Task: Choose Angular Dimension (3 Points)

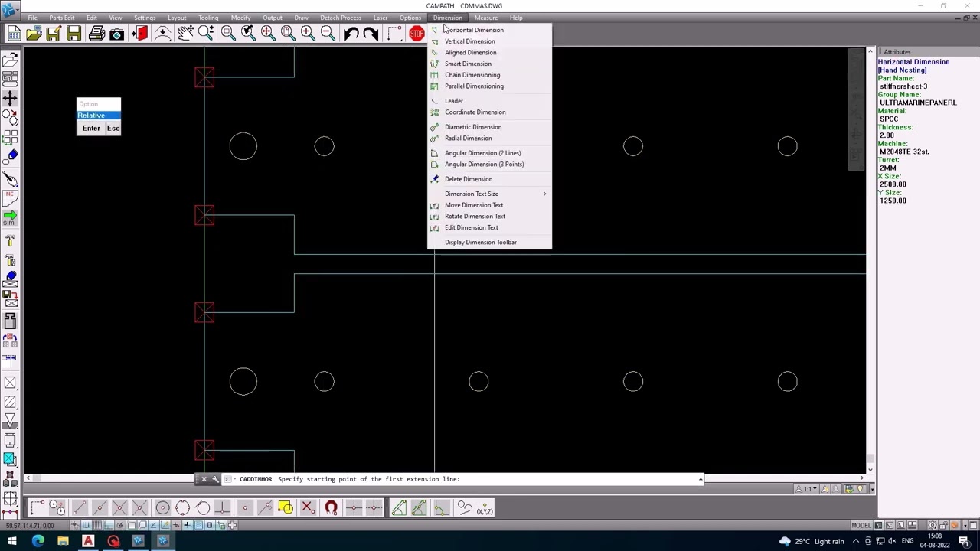Action: (x=489, y=165)
